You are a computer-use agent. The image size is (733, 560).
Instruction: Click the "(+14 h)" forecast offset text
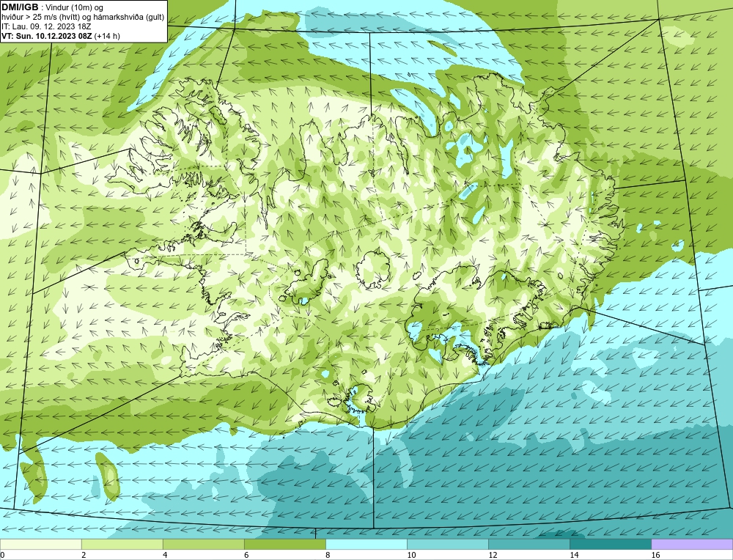pos(107,36)
